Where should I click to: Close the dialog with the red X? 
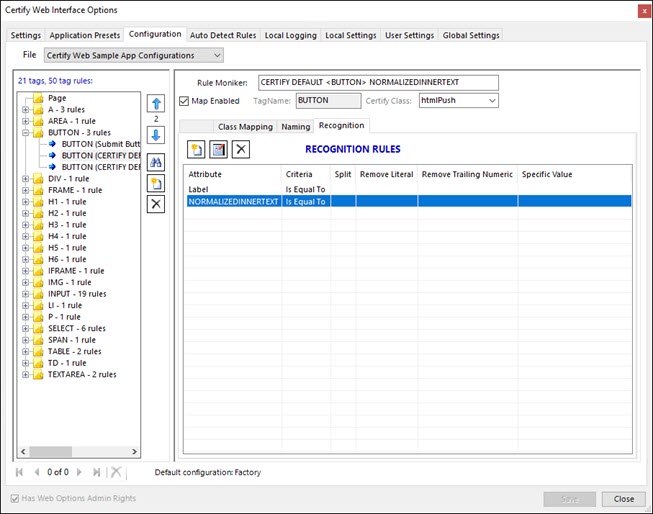click(x=644, y=11)
